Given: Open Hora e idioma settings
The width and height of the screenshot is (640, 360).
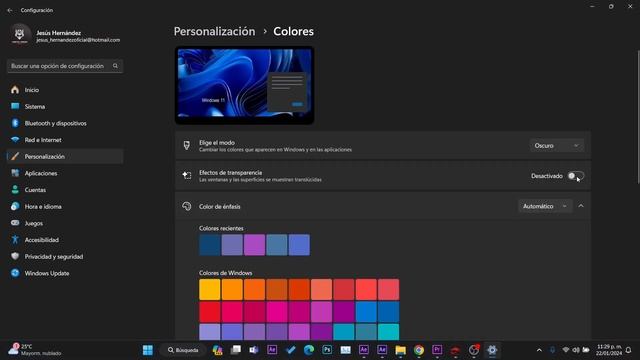Looking at the screenshot, I should pyautogui.click(x=65, y=207).
